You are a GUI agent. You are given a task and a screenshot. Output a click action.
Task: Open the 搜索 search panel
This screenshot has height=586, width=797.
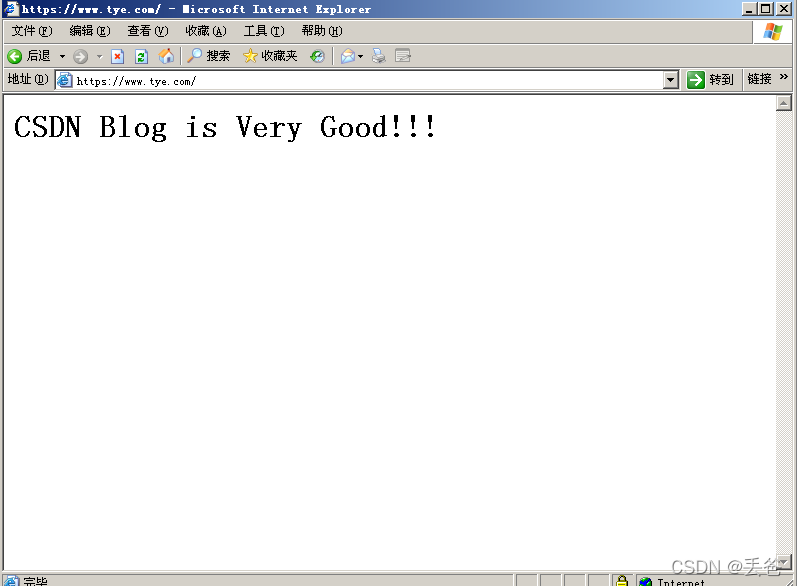coord(208,56)
